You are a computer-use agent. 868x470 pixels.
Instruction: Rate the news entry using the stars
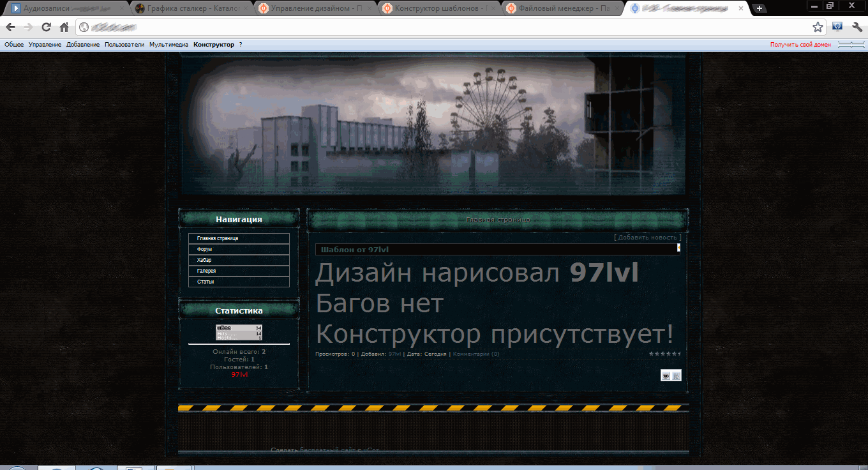tap(665, 353)
